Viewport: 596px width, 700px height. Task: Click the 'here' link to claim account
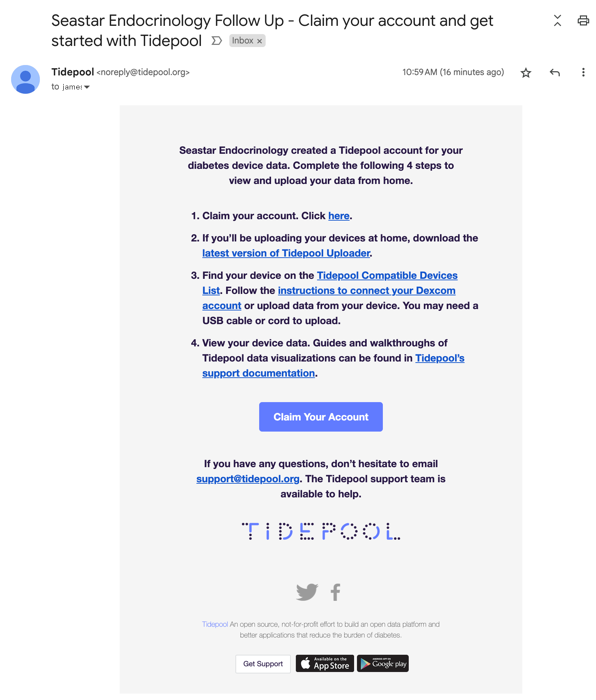(x=339, y=216)
